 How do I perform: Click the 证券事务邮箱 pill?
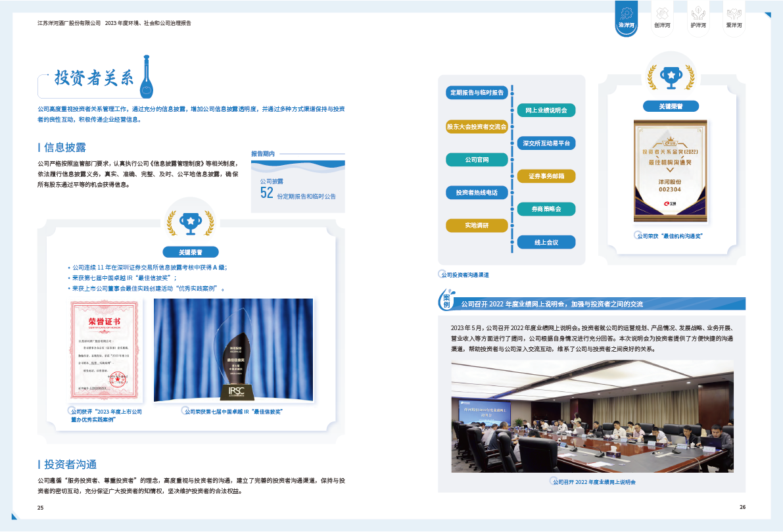point(546,176)
